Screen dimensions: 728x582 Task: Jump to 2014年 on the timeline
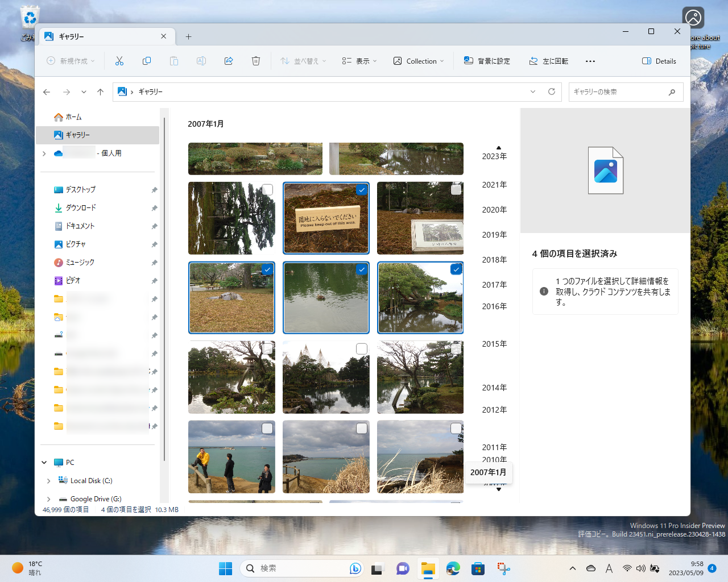pos(494,388)
